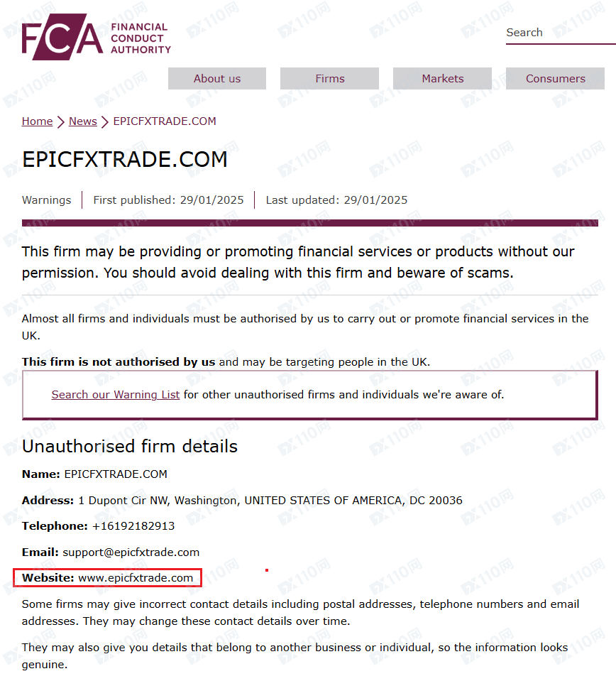Open the About us menu

(217, 79)
